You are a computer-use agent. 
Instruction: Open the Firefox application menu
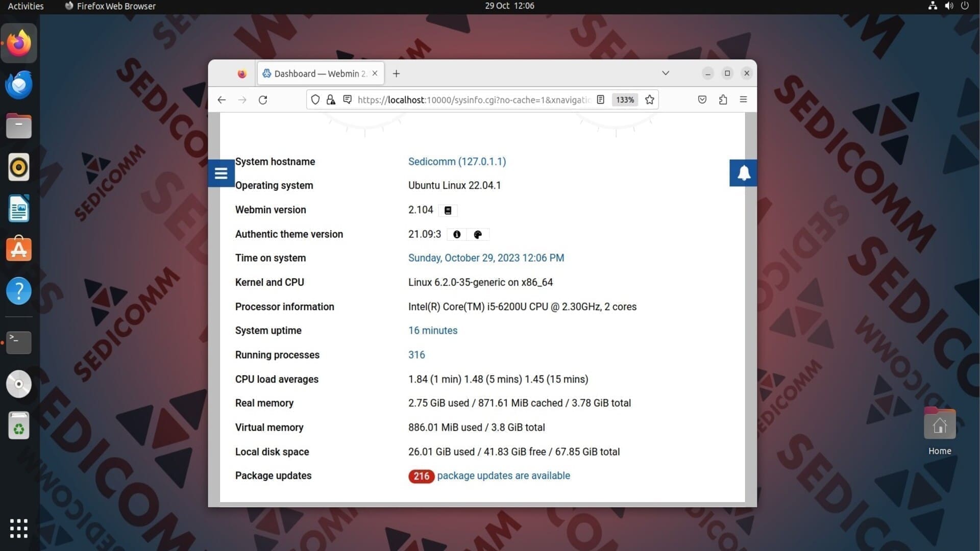click(x=743, y=100)
